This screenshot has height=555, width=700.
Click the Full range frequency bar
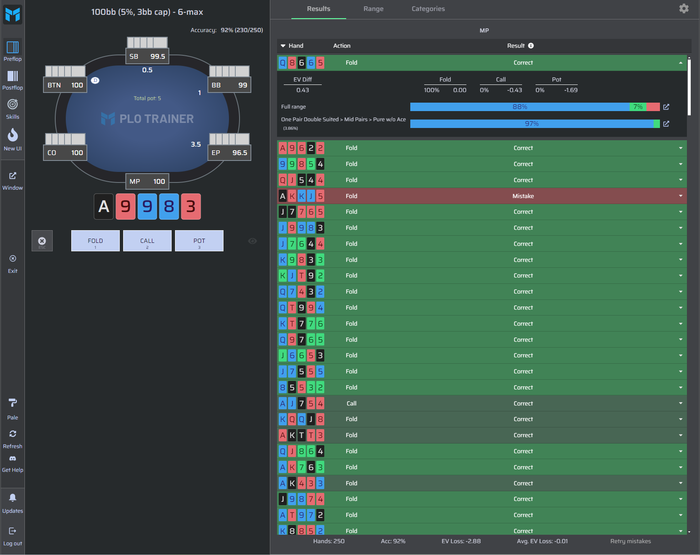535,107
